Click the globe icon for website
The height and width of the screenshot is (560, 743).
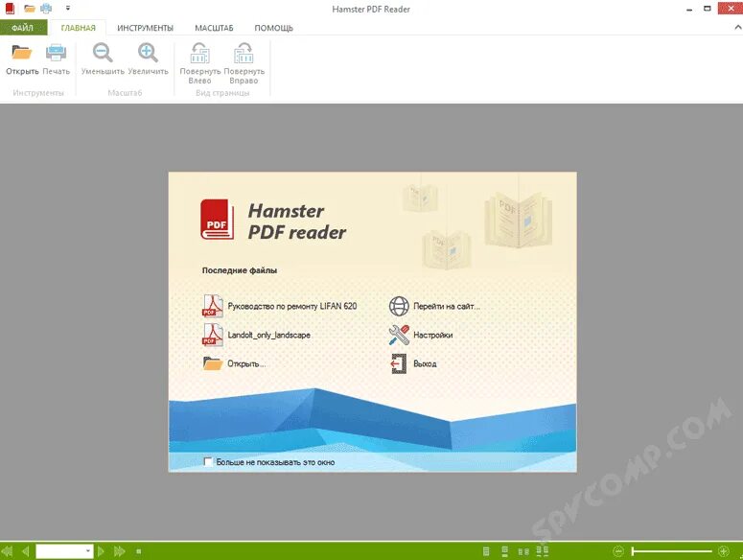pos(399,306)
